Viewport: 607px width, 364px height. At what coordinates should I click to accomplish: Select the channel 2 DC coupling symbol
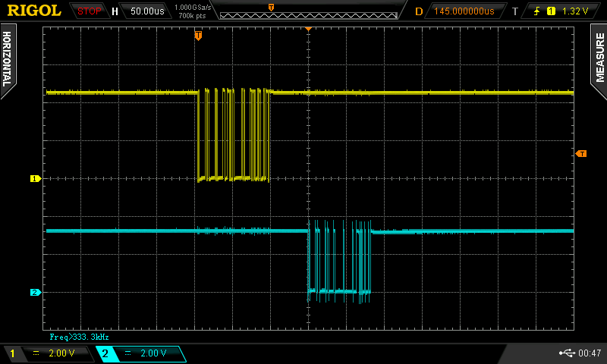[x=127, y=353]
